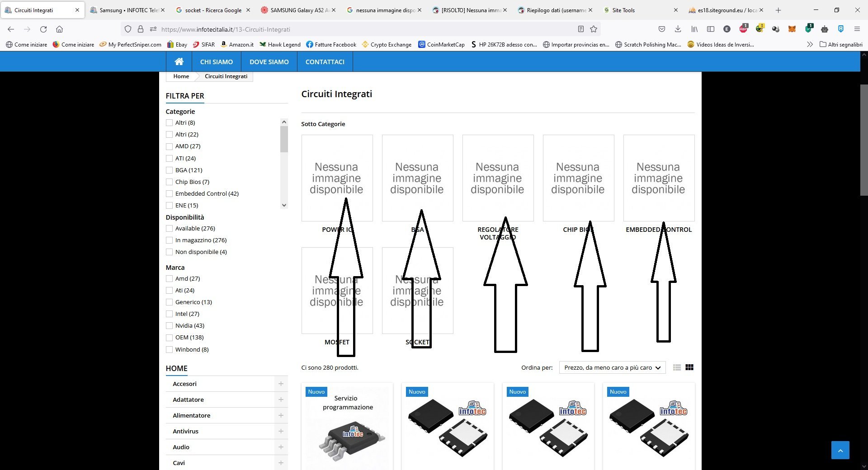868x470 pixels.
Task: Switch to grid view icon
Action: (x=689, y=367)
